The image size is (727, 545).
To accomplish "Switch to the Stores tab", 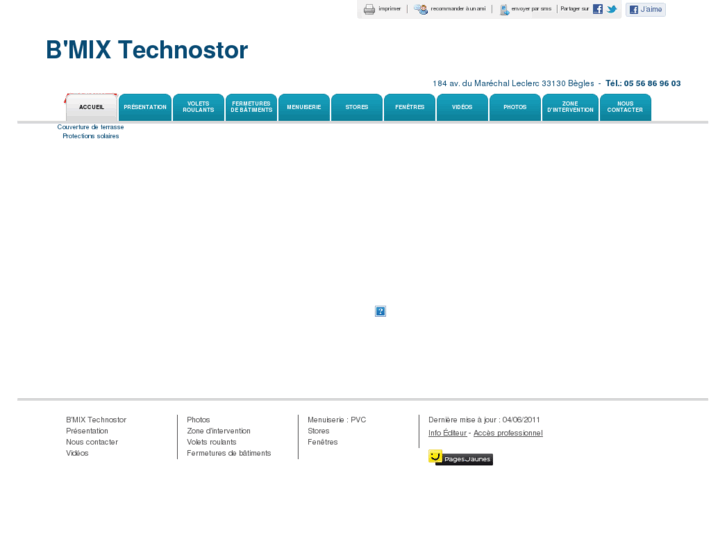I will point(357,107).
